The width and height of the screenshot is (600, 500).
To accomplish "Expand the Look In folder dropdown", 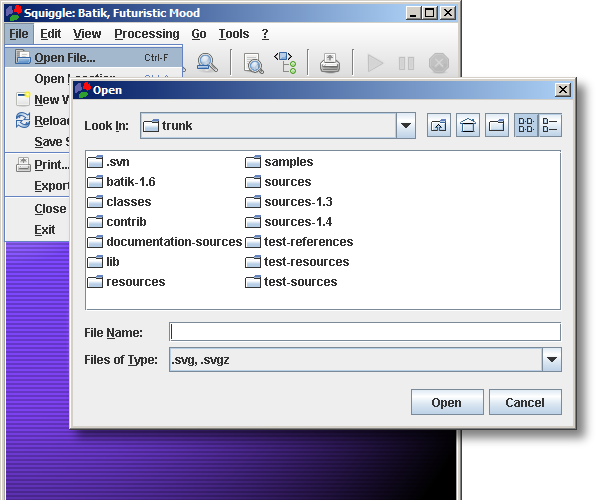I will (406, 125).
